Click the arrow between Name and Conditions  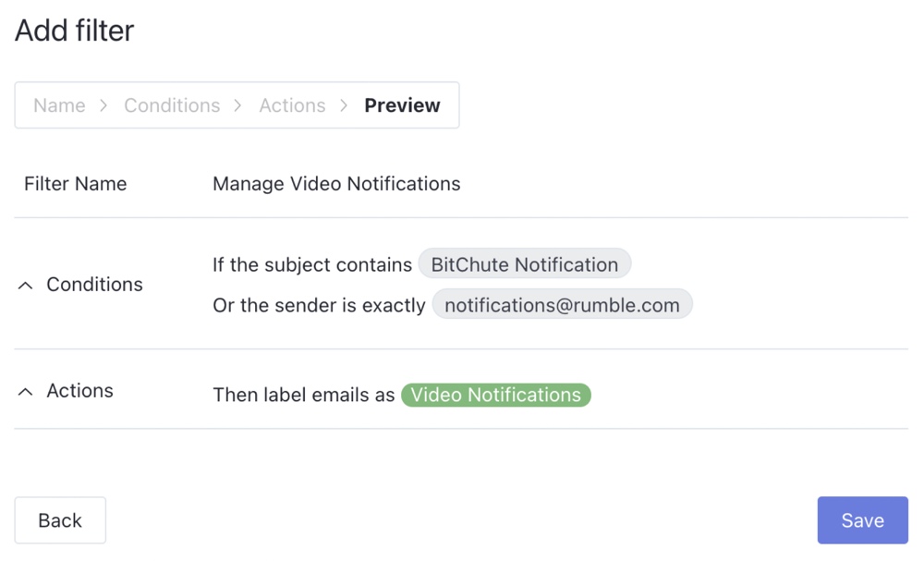[x=104, y=105]
